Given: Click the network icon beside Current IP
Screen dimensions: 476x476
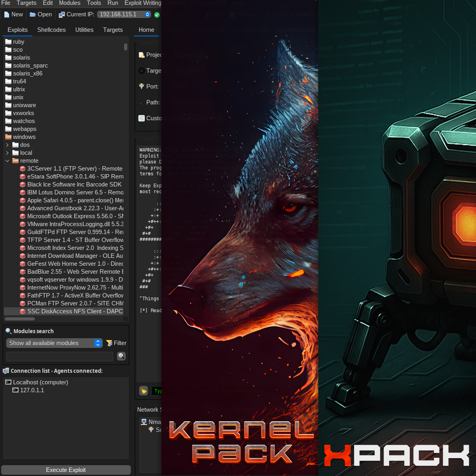Looking at the screenshot, I should (62, 15).
